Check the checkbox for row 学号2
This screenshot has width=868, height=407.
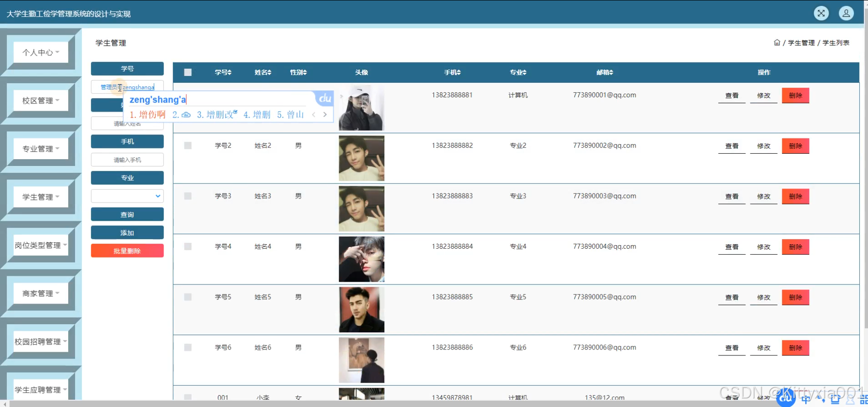point(188,146)
